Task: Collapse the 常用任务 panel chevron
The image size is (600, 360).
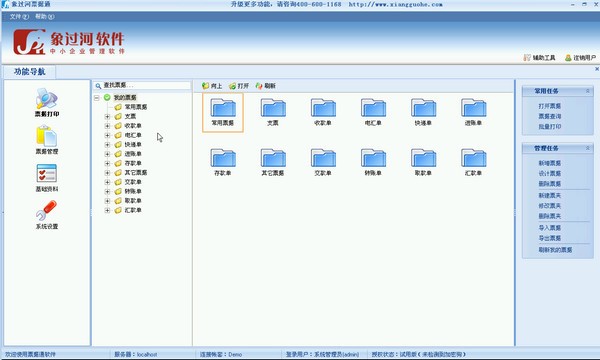Action: tap(588, 91)
